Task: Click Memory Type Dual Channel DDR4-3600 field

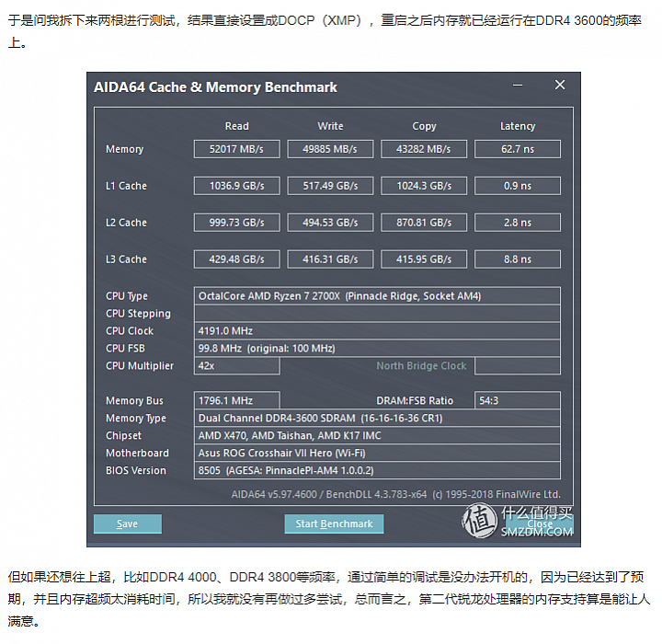Action: pos(378,418)
